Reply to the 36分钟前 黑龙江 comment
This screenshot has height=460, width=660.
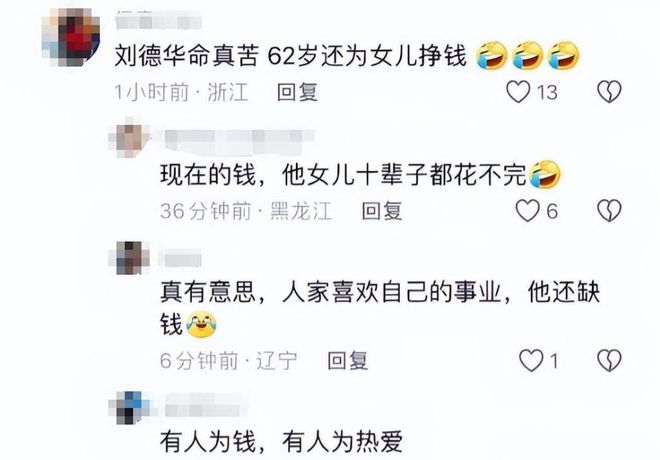pos(382,211)
